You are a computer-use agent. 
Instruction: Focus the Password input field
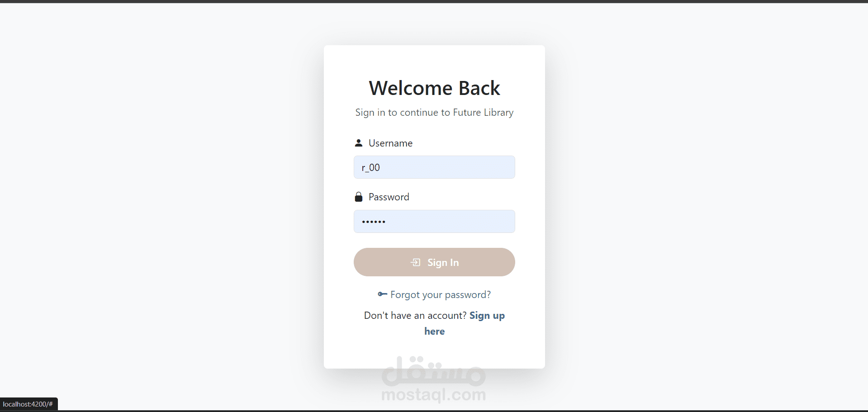434,222
